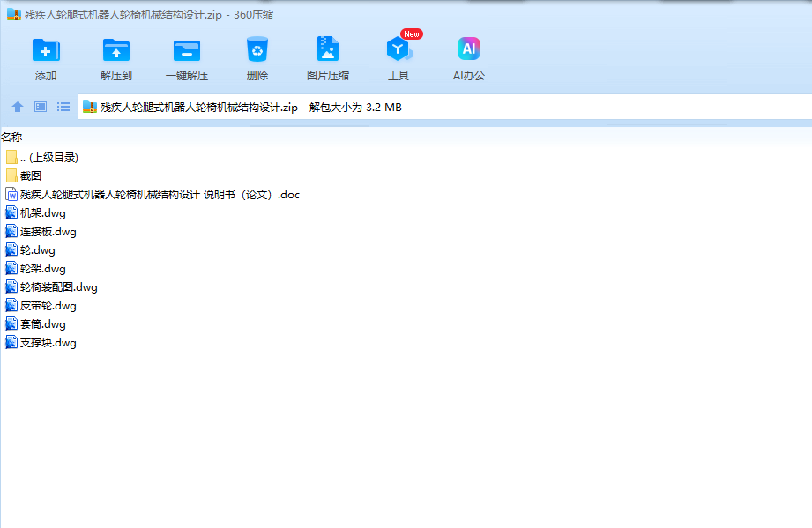Click the folder icon of 上级目录
This screenshot has width=812, height=528.
point(12,158)
